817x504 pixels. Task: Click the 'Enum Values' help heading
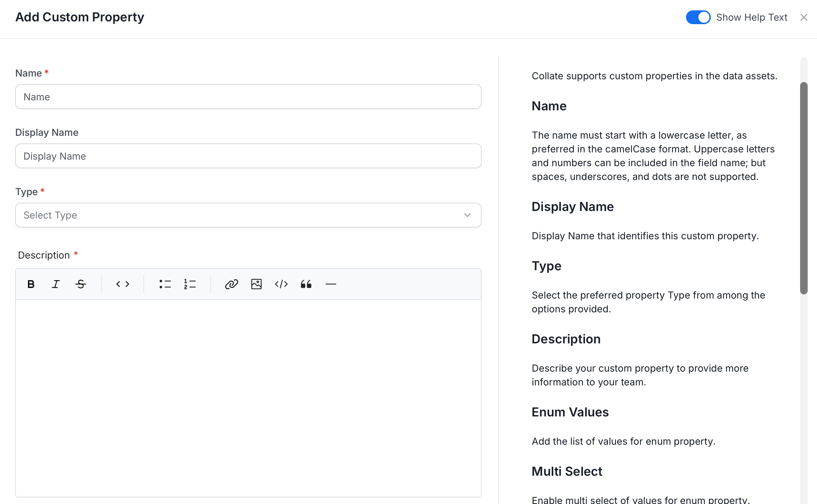pyautogui.click(x=570, y=412)
